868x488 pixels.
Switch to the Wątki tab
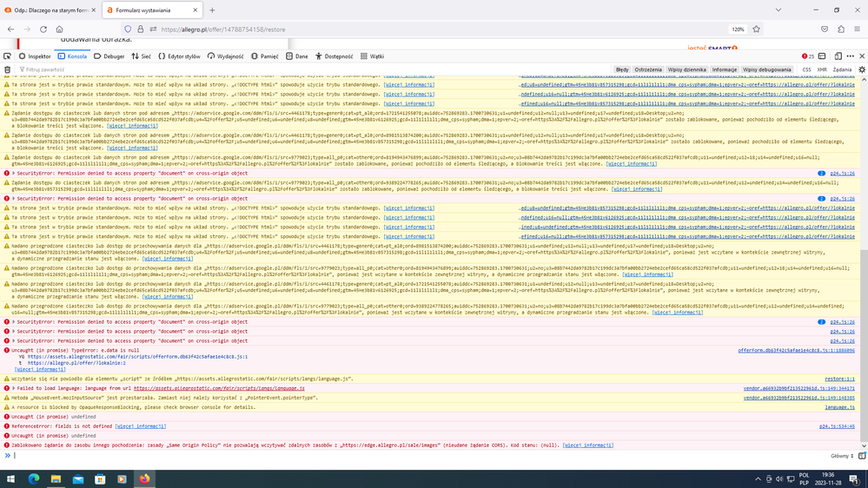372,56
